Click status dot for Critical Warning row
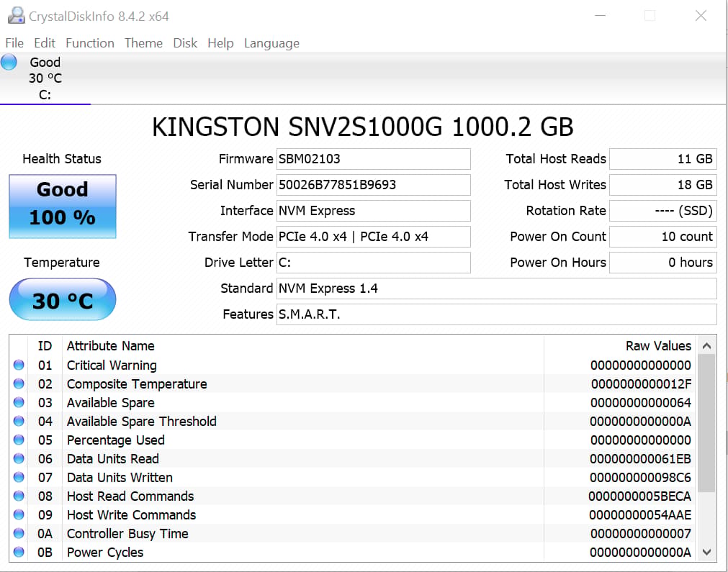The image size is (728, 572). (19, 365)
